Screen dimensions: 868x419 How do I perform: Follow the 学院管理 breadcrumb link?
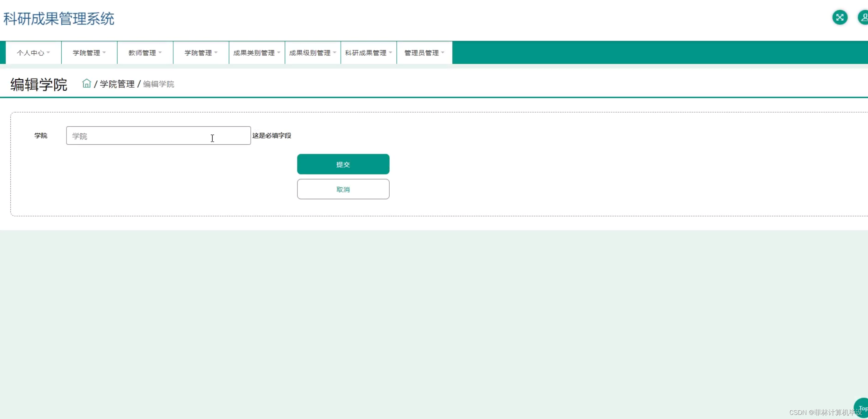tap(117, 84)
